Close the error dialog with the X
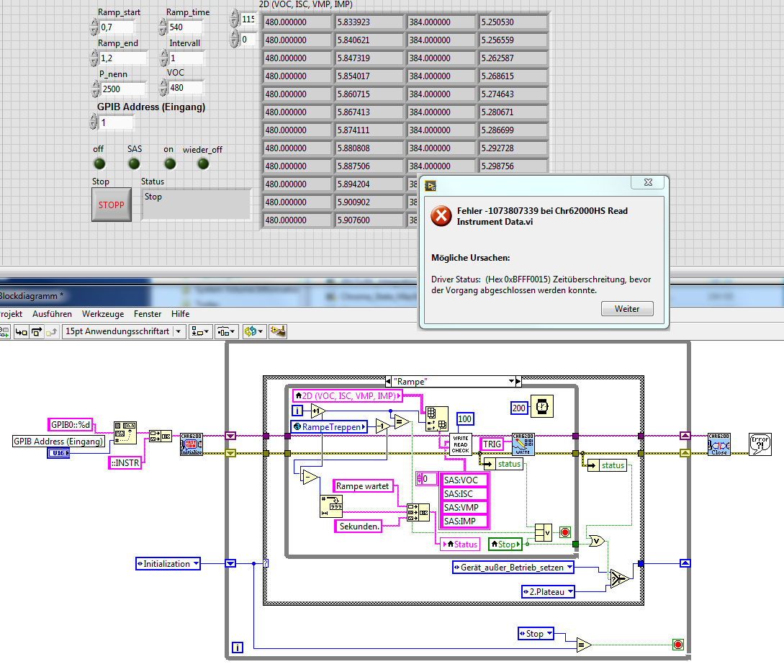The width and height of the screenshot is (784, 672). [x=648, y=182]
